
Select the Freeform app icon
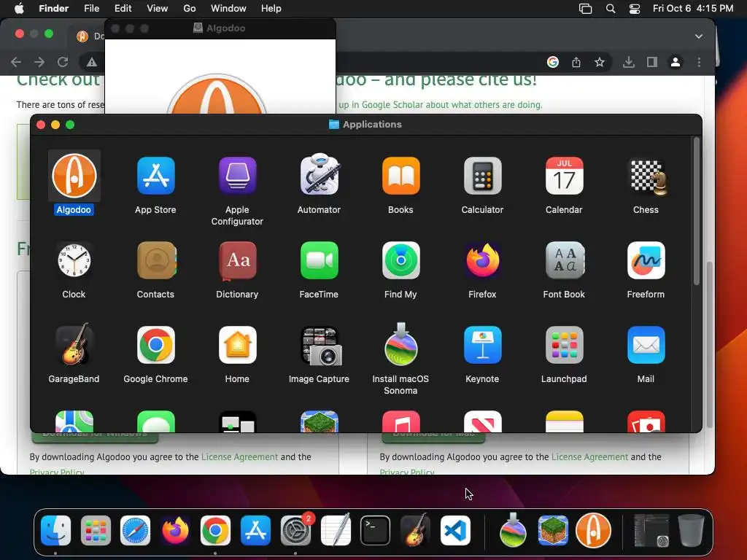click(646, 260)
